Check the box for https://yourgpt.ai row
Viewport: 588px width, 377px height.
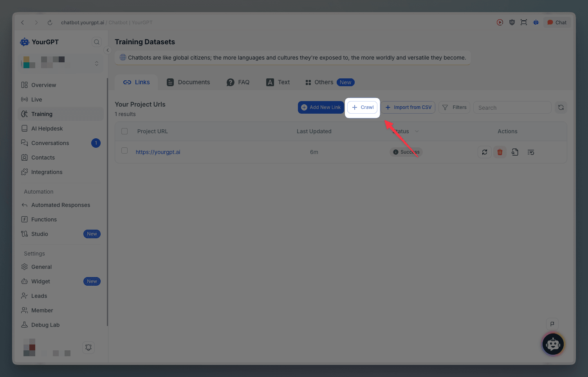click(x=124, y=151)
